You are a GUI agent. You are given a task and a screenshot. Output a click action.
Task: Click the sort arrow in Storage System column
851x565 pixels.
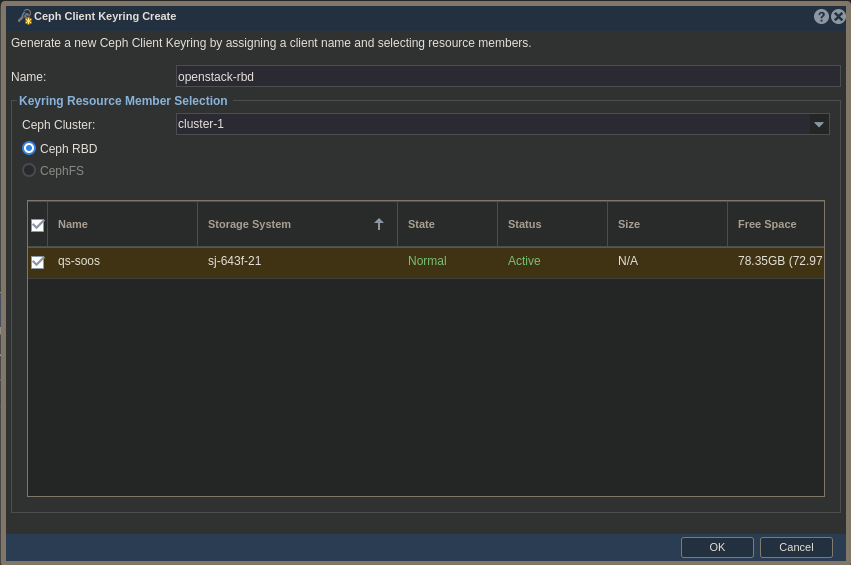coord(379,224)
